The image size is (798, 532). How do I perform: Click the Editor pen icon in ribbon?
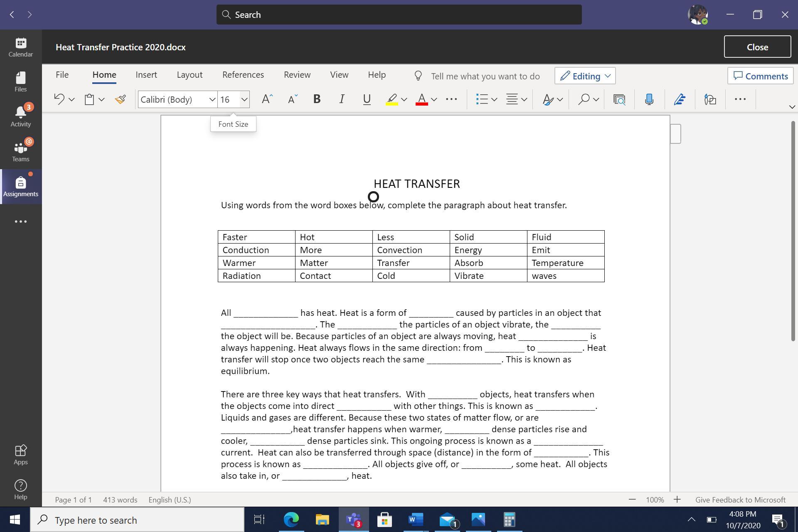[x=680, y=99]
